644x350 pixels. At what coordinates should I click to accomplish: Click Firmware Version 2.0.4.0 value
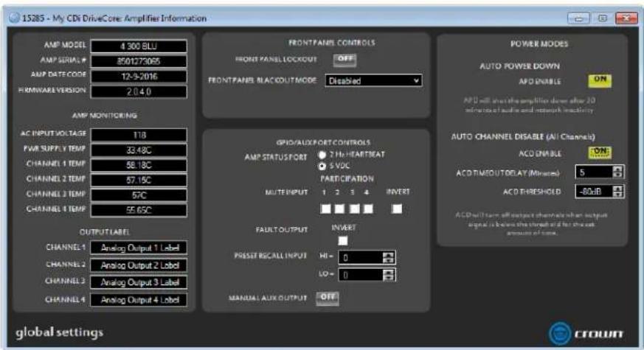pos(139,91)
